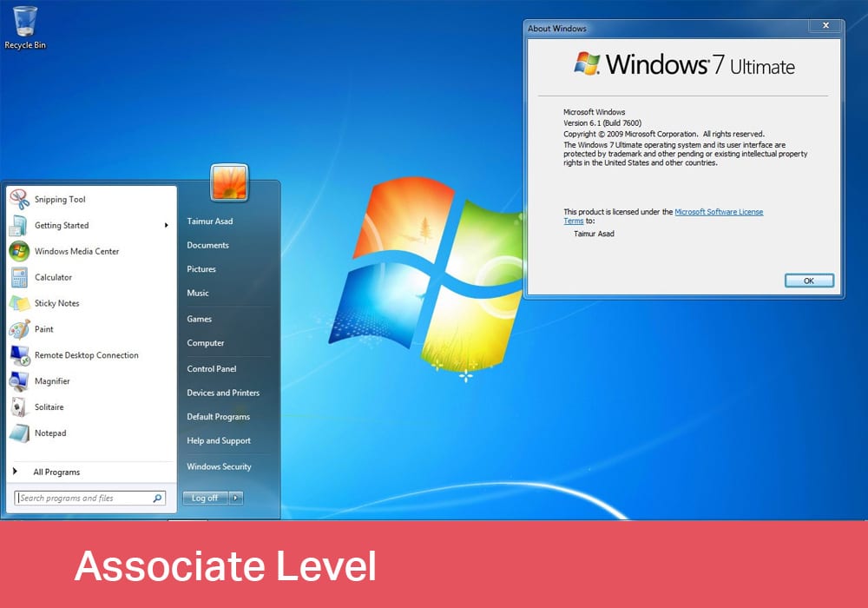Open the Terms link
Screen dimensions: 868x608
(x=574, y=221)
